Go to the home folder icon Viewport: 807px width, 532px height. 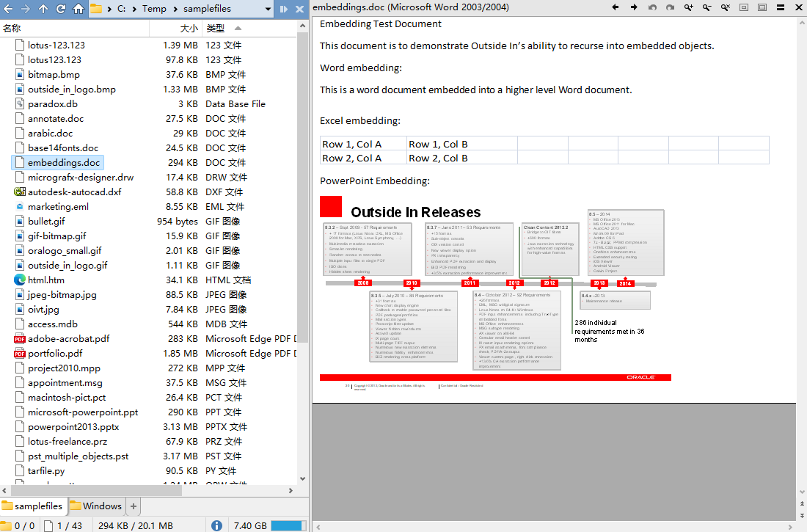(x=78, y=9)
